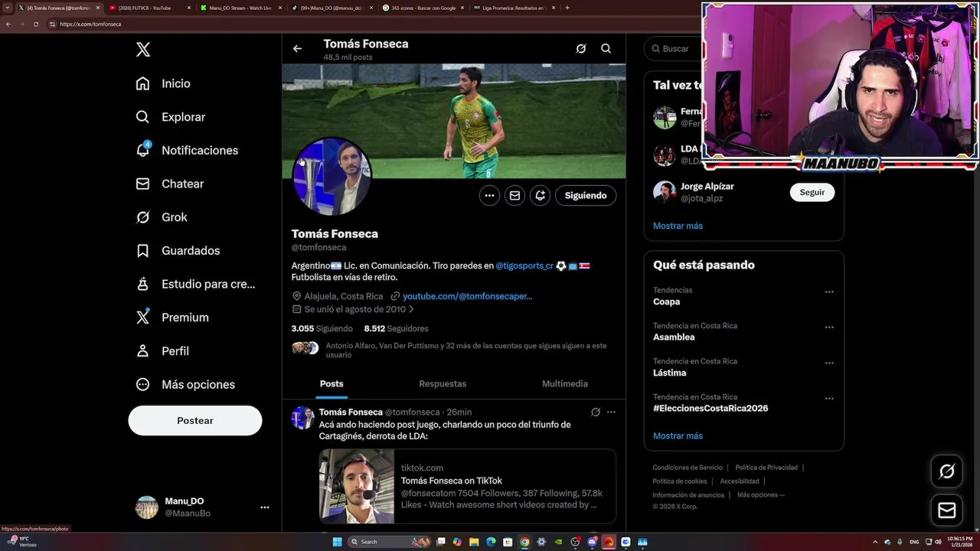Open Grok in sidebar
980x551 pixels.
[x=162, y=217]
